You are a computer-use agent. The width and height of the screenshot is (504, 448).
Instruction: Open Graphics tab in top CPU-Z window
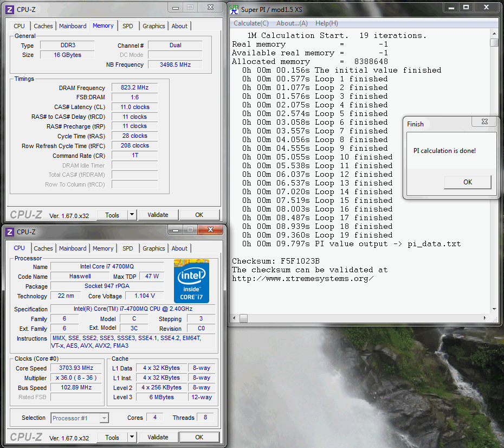[x=154, y=26]
